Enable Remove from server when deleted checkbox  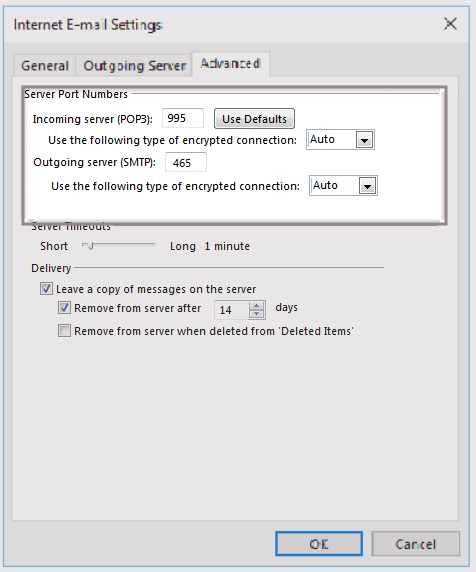pos(64,331)
